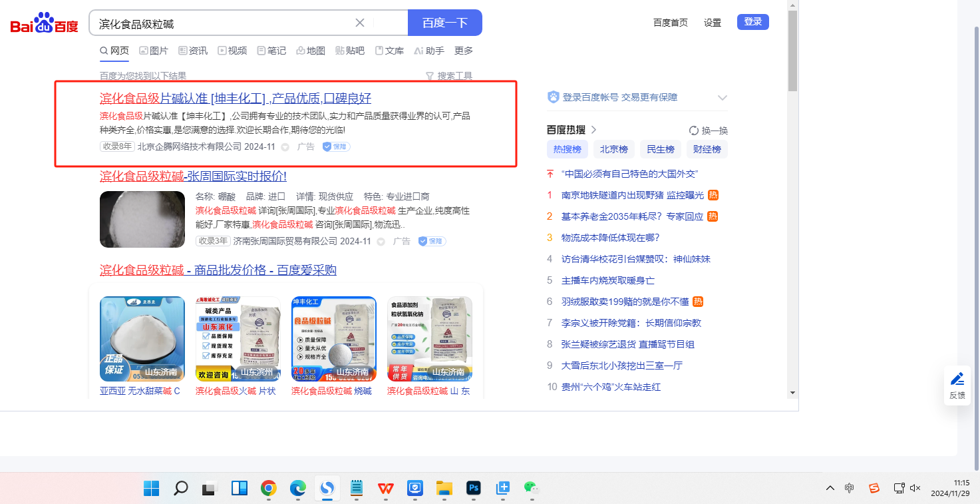980x504 pixels.
Task: Open hot search 南京地铁隧道内出现野猪 监控曝光
Action: [x=632, y=195]
